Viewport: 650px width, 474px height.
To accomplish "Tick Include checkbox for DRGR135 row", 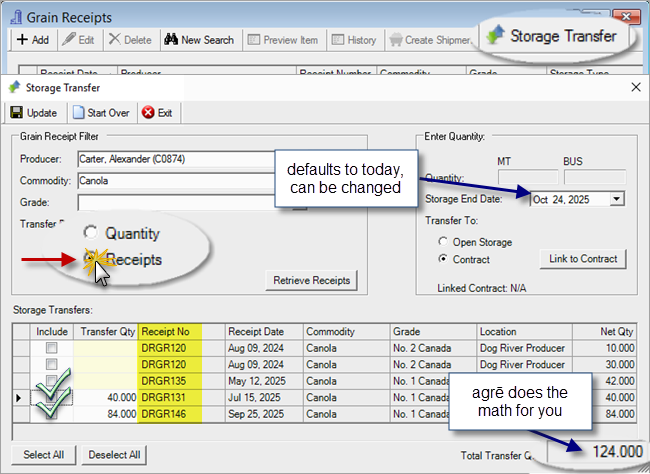I will click(x=51, y=380).
